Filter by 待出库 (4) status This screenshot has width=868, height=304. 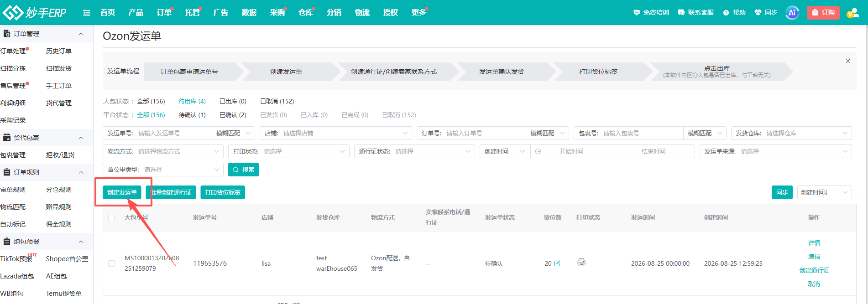pos(192,101)
